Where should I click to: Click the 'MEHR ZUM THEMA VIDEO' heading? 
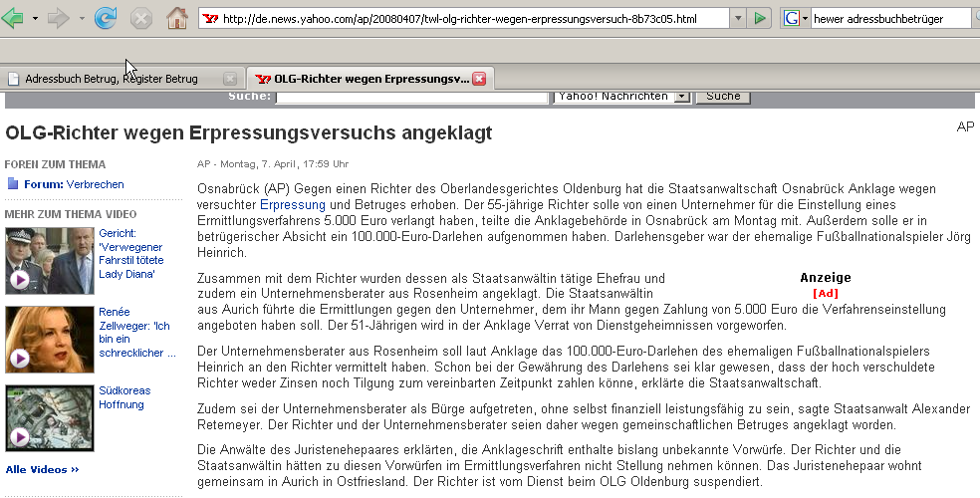tap(71, 214)
